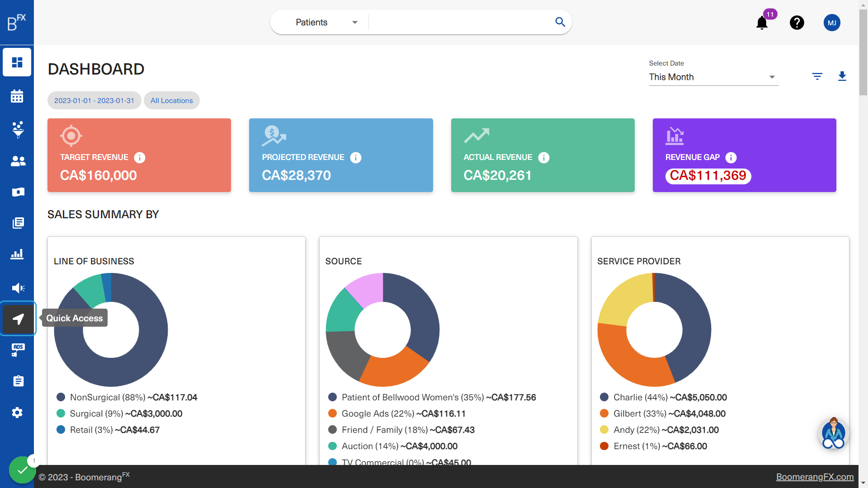Click the Revenue Gap CA$111,369 value
Image resolution: width=868 pixels, height=488 pixels.
click(x=708, y=176)
